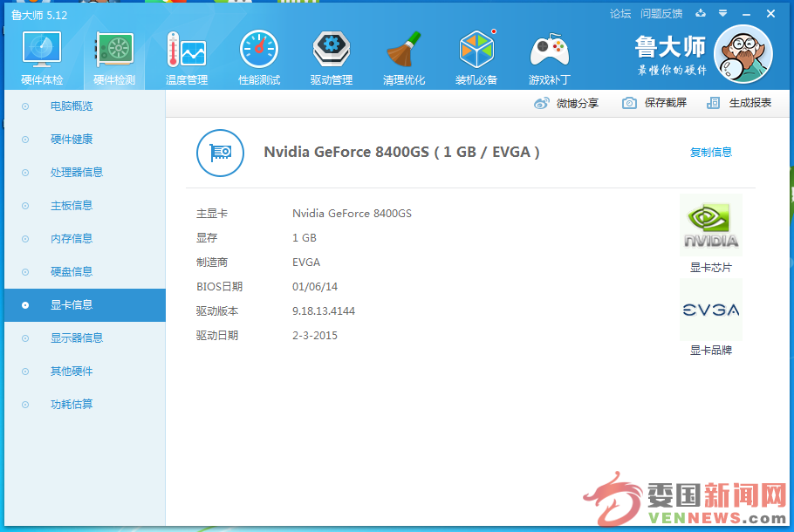
Task: Click driver version 9.18.13.4144
Action: point(324,311)
